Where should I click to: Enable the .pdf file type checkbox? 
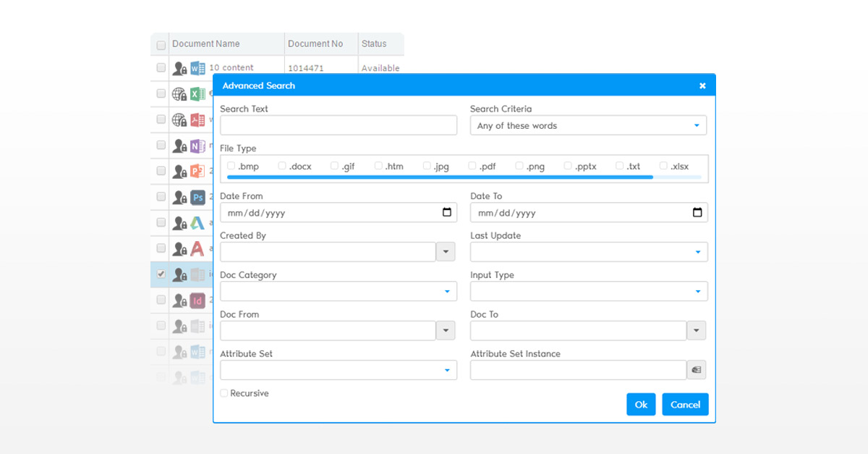click(x=471, y=165)
